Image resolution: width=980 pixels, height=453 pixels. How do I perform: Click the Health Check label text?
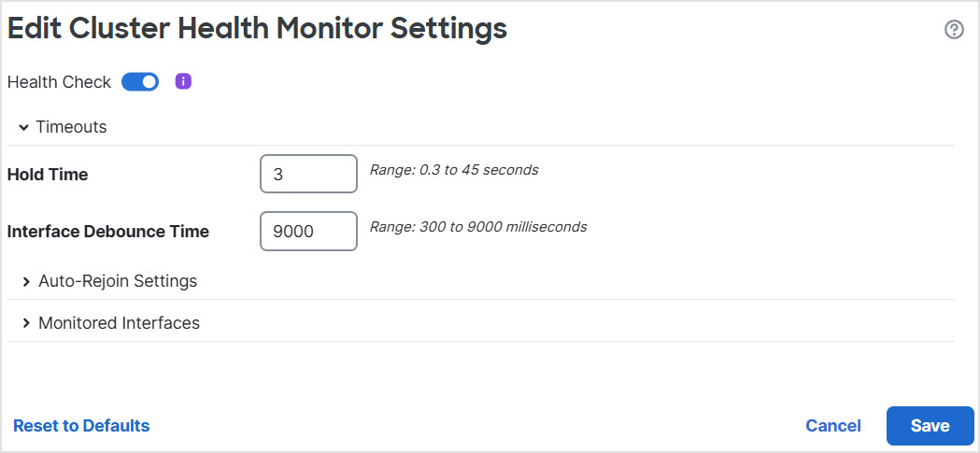pyautogui.click(x=59, y=82)
